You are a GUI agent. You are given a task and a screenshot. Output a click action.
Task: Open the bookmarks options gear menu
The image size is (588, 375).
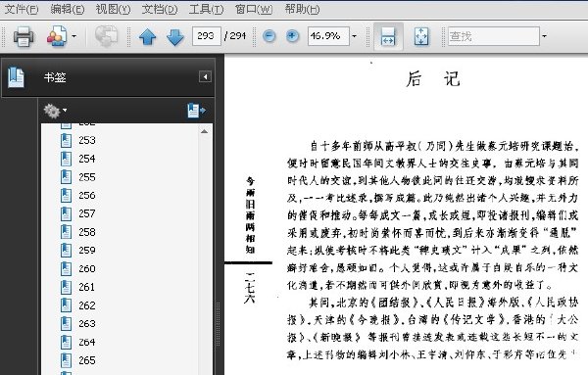pyautogui.click(x=55, y=111)
